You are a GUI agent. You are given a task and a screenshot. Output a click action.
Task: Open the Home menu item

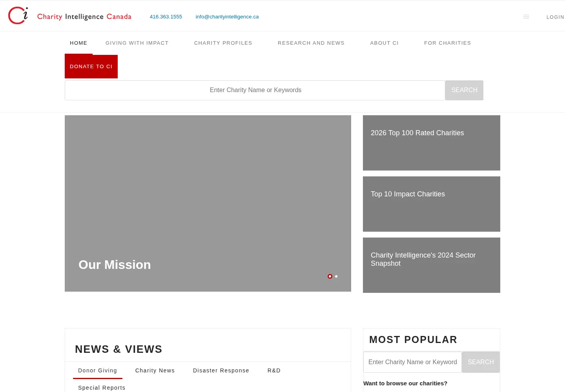[x=78, y=43]
